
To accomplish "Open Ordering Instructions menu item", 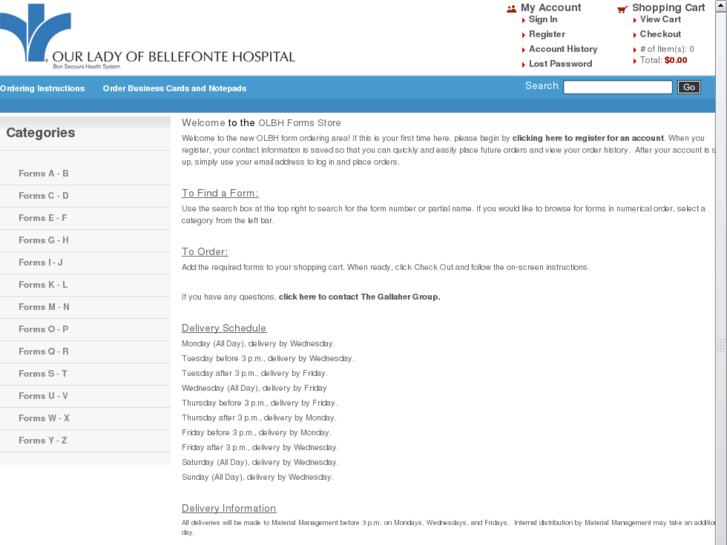I will tap(42, 89).
